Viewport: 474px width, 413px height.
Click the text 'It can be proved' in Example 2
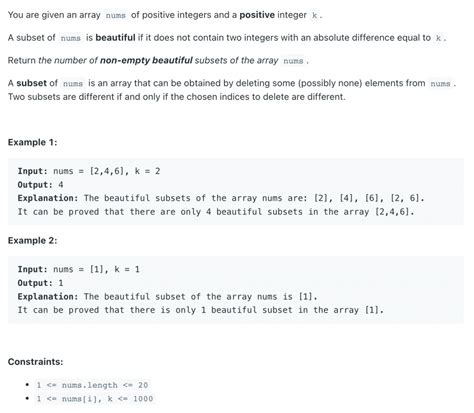coord(58,310)
